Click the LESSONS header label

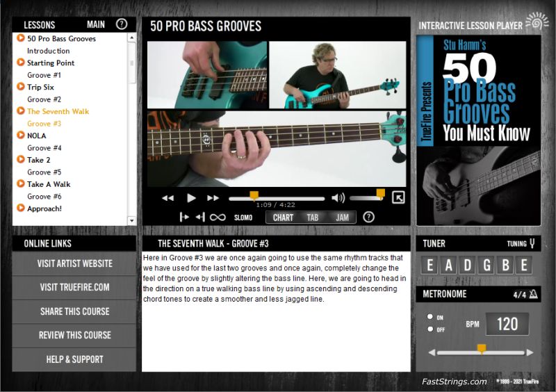pyautogui.click(x=40, y=25)
